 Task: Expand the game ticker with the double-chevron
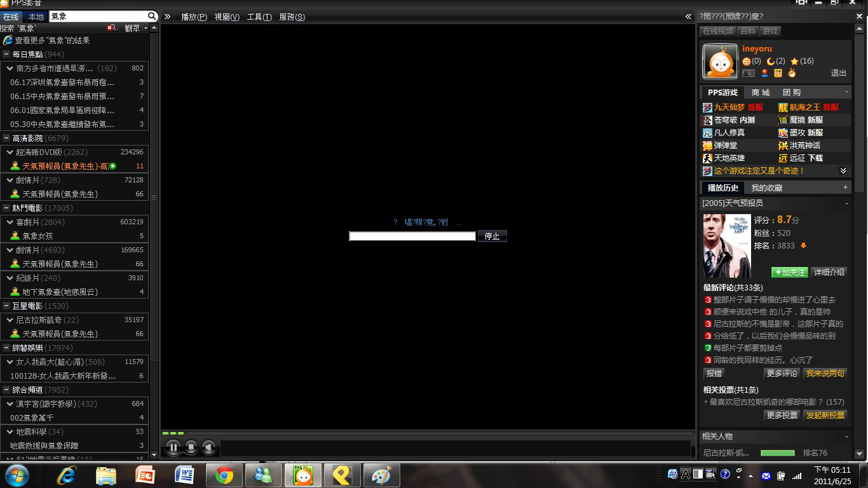[843, 171]
